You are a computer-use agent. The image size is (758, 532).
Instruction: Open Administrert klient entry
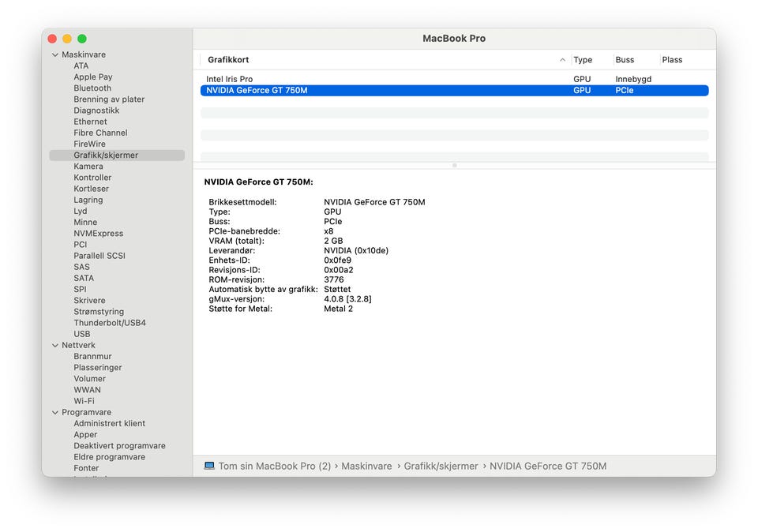[109, 423]
